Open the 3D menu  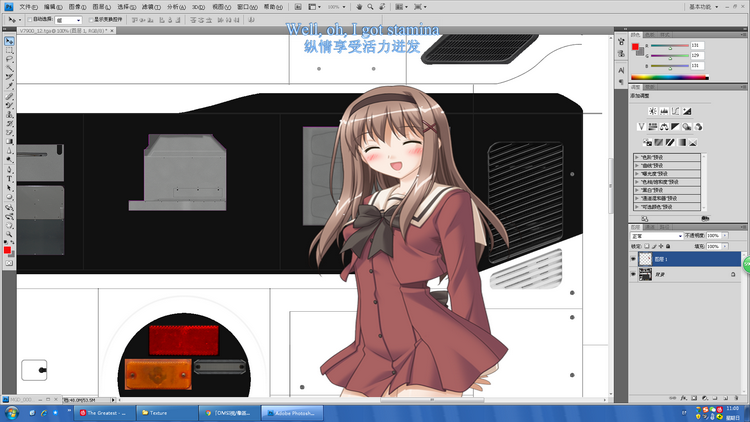[198, 7]
